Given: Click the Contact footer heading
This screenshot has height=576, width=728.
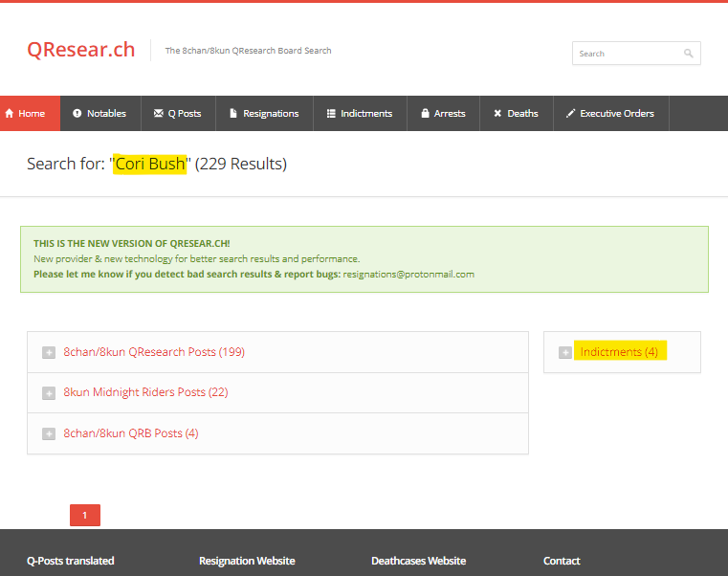Looking at the screenshot, I should pos(562,561).
